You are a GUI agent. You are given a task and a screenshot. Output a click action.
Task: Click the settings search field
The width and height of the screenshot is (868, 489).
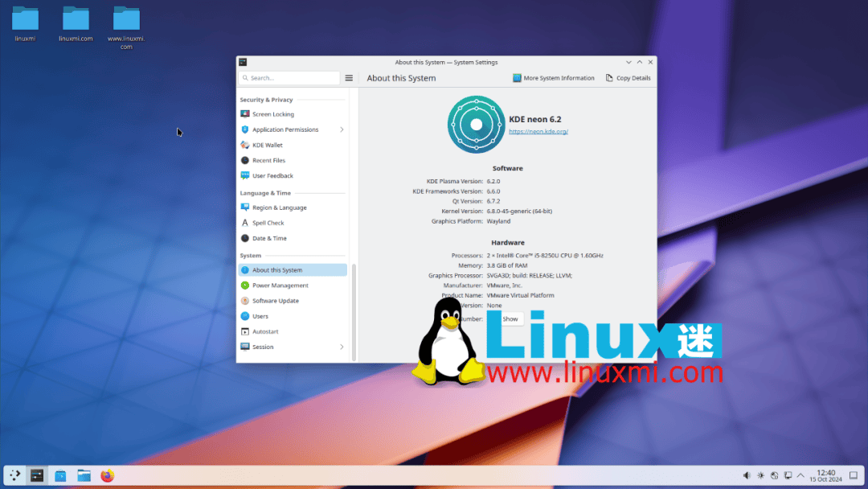tap(291, 78)
